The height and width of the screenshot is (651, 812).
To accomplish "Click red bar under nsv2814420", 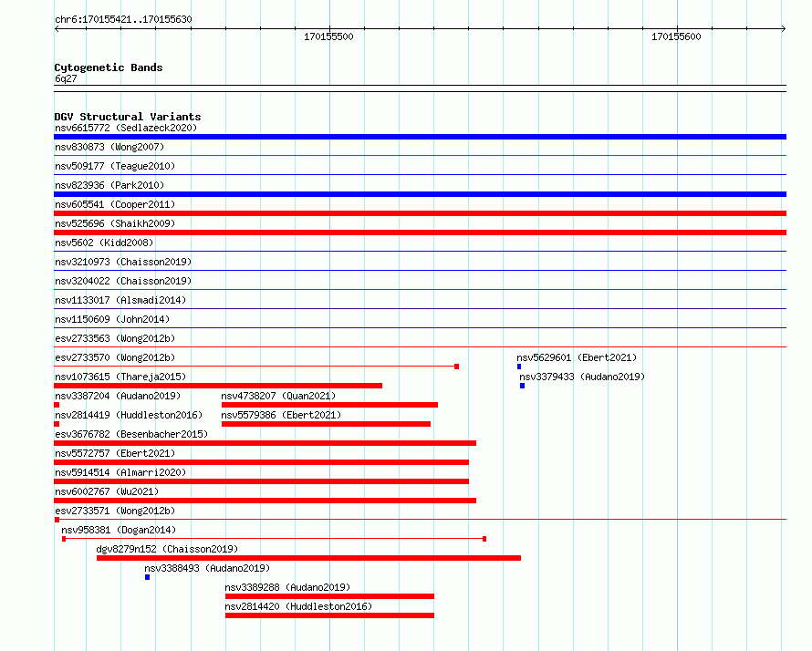I will 329,615.
